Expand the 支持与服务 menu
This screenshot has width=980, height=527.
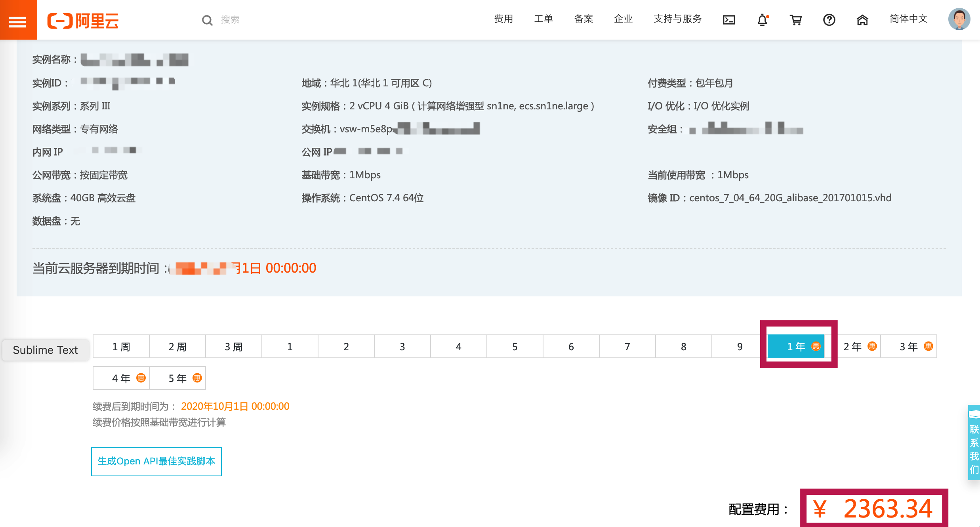click(x=677, y=19)
